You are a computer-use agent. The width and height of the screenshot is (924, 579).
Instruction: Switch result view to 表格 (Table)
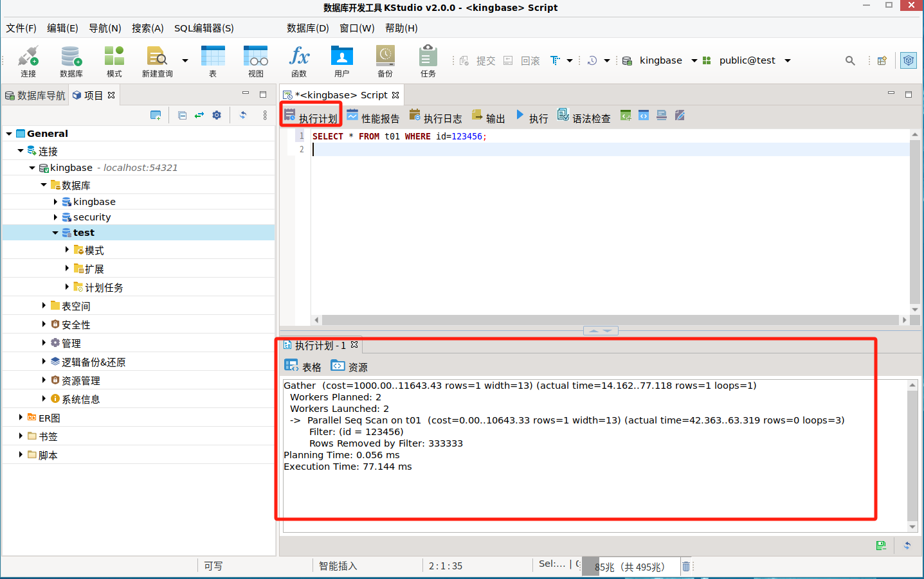coord(303,366)
